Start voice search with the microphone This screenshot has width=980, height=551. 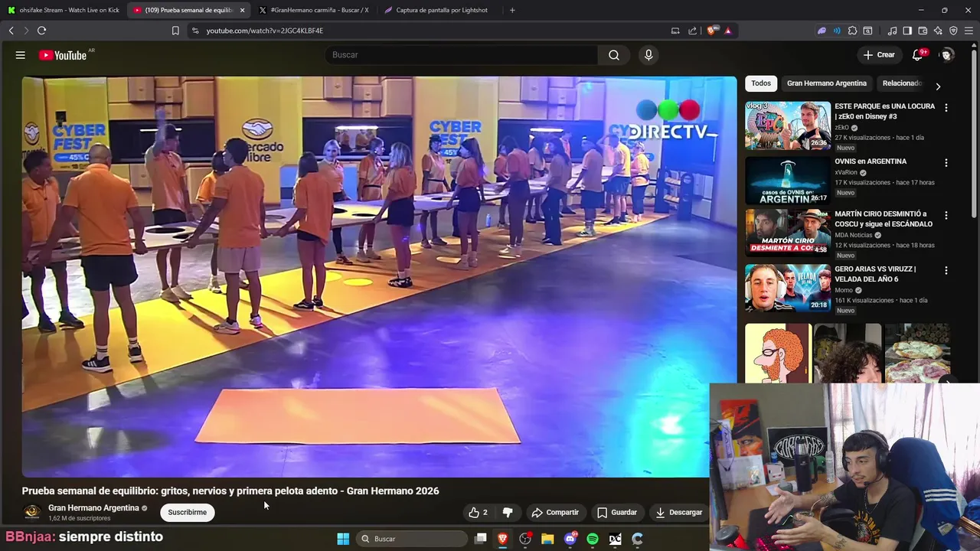click(648, 55)
